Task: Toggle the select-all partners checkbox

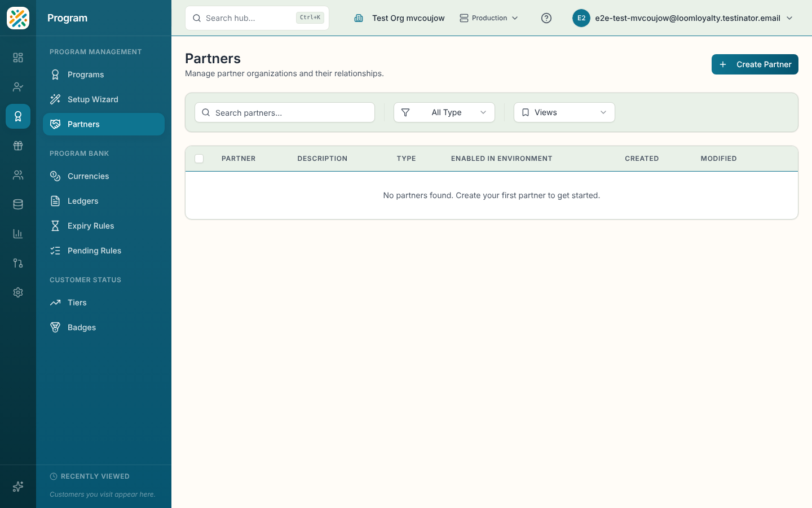Action: 199,159
